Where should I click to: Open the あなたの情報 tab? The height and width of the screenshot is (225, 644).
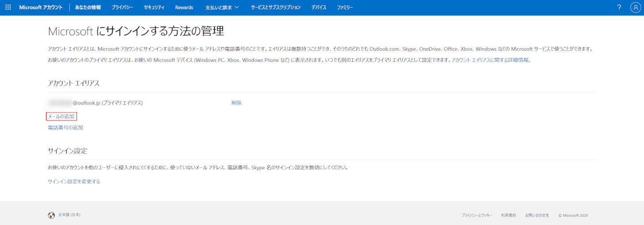[88, 8]
